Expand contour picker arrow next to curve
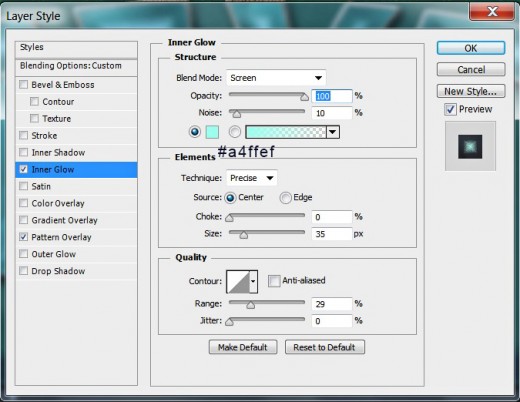Image resolution: width=520 pixels, height=402 pixels. coord(253,282)
